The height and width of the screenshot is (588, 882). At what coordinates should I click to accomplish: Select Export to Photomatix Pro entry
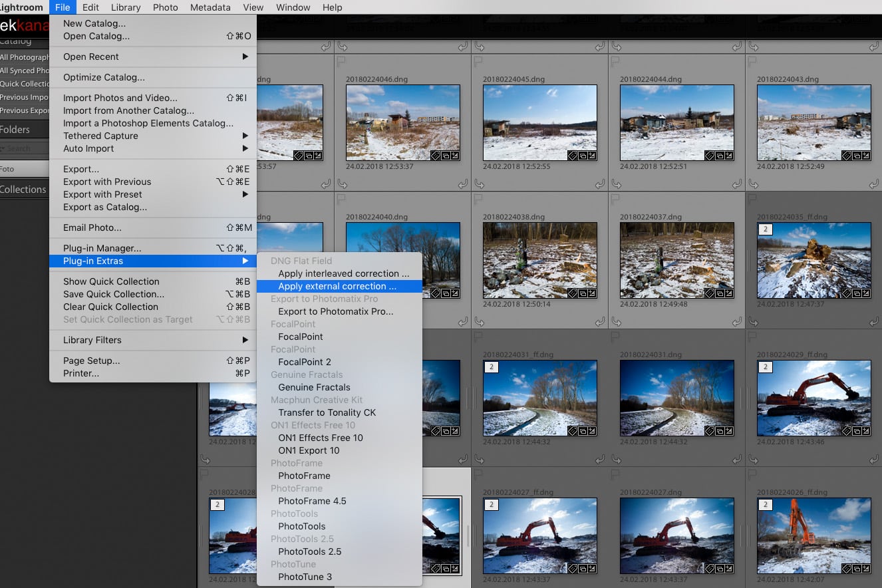tap(335, 311)
